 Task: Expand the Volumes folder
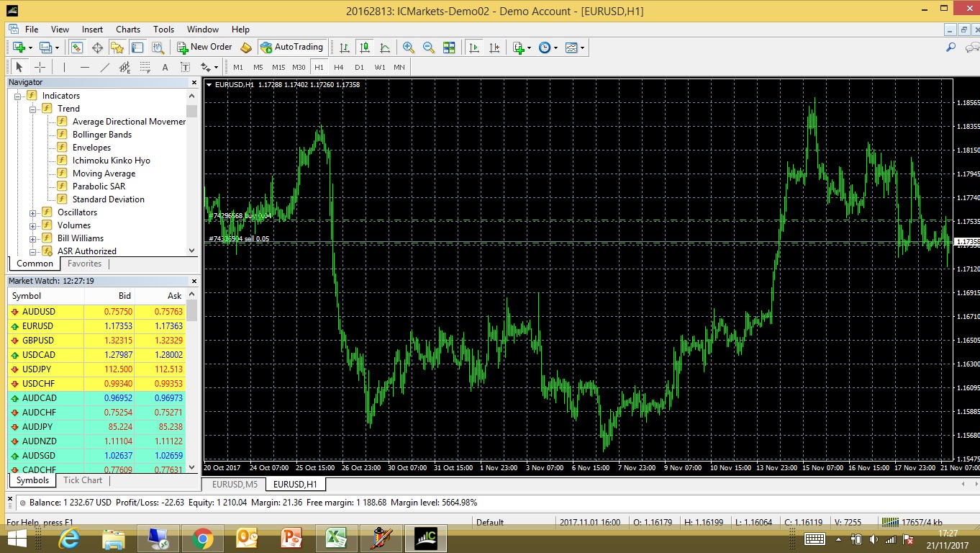click(x=33, y=225)
